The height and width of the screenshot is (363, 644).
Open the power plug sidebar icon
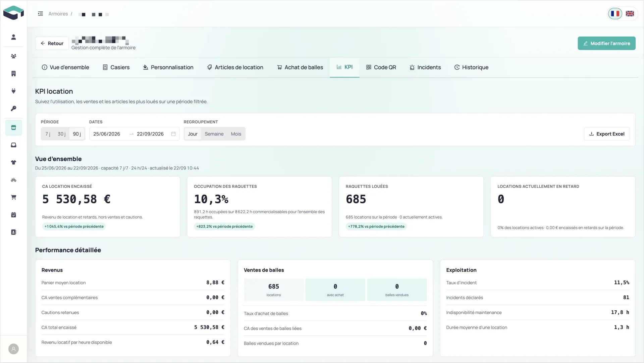(x=13, y=91)
